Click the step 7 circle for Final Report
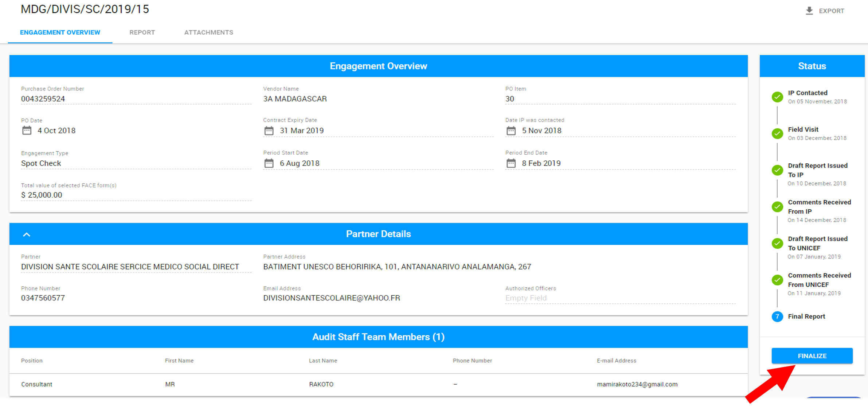 pos(778,316)
